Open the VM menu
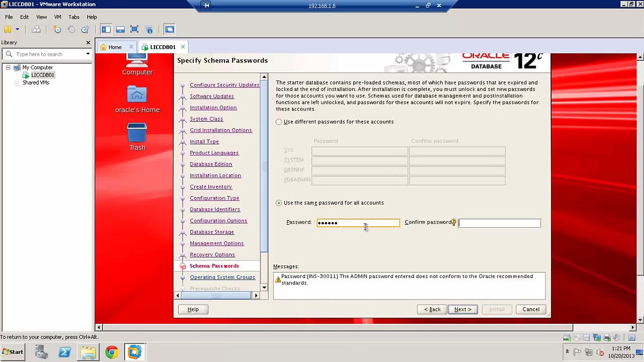 pyautogui.click(x=58, y=17)
